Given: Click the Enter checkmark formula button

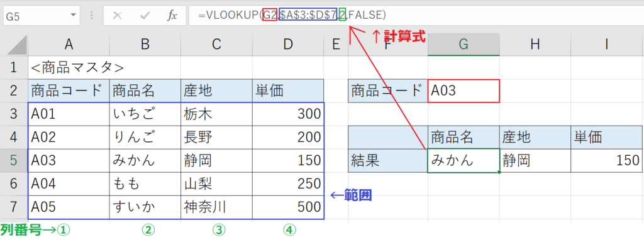Looking at the screenshot, I should (145, 16).
